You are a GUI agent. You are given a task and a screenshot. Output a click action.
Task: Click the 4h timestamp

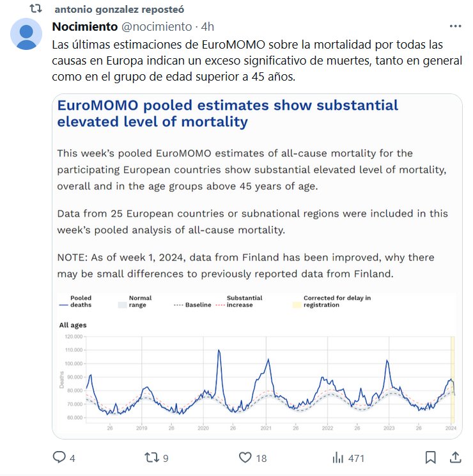pyautogui.click(x=208, y=26)
